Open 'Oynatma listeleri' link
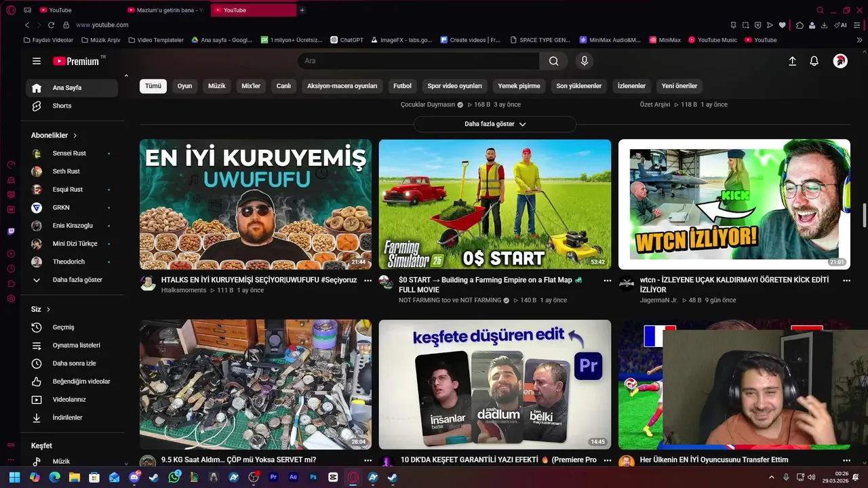 pyautogui.click(x=72, y=346)
